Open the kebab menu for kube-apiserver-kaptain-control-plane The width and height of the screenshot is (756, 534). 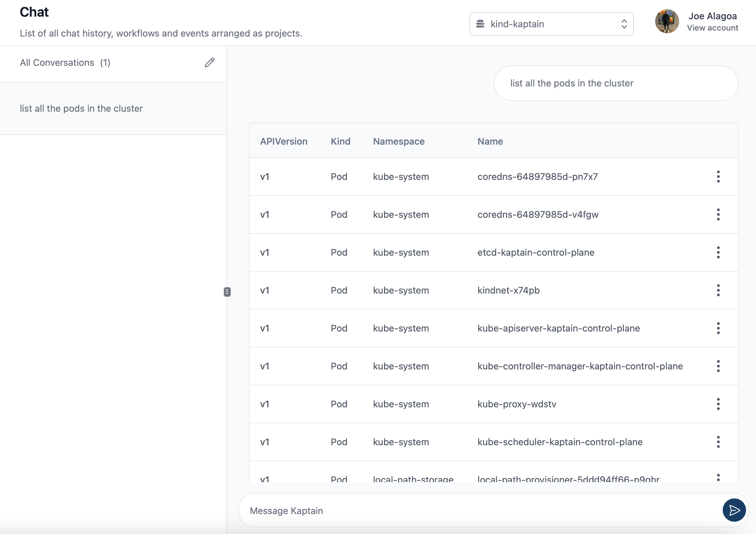click(718, 328)
